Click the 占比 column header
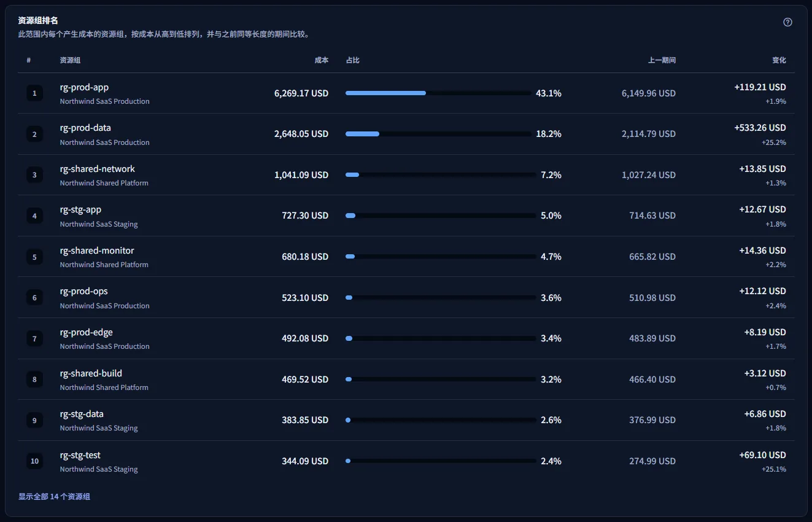This screenshot has width=812, height=522. (353, 60)
